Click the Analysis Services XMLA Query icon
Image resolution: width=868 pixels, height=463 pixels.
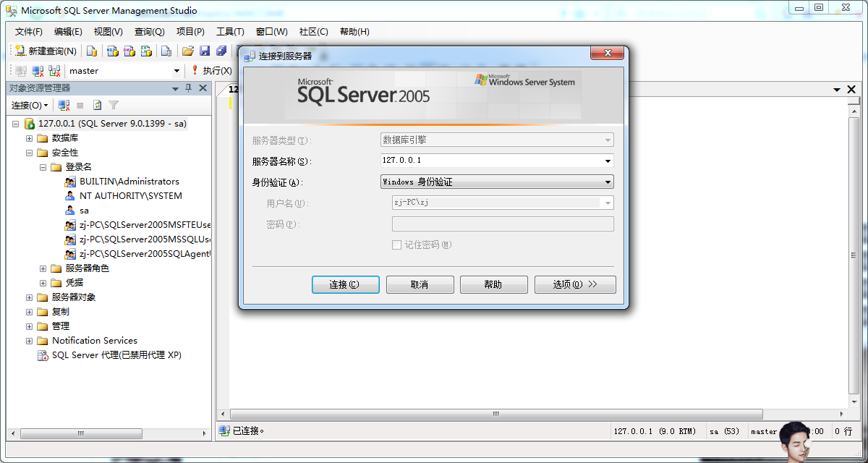pyautogui.click(x=147, y=51)
